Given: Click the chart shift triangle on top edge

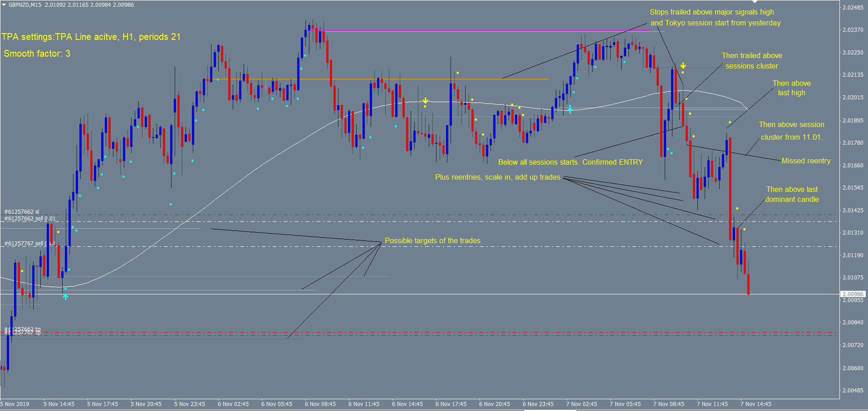Looking at the screenshot, I should coord(755,2).
